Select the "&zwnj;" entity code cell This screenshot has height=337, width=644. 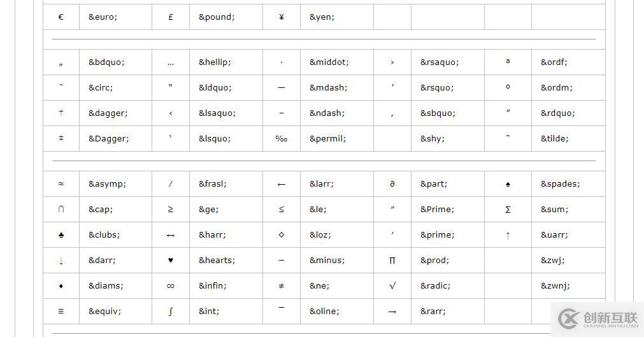coord(555,286)
